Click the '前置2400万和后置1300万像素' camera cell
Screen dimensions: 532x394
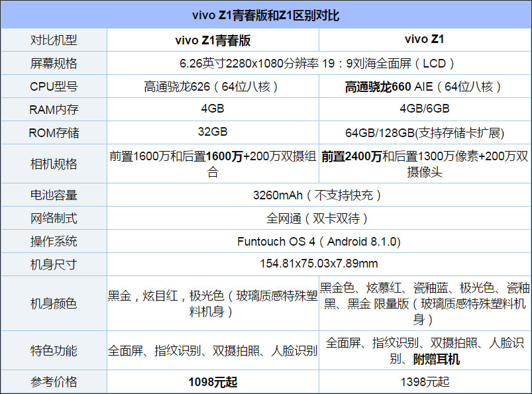click(x=425, y=164)
